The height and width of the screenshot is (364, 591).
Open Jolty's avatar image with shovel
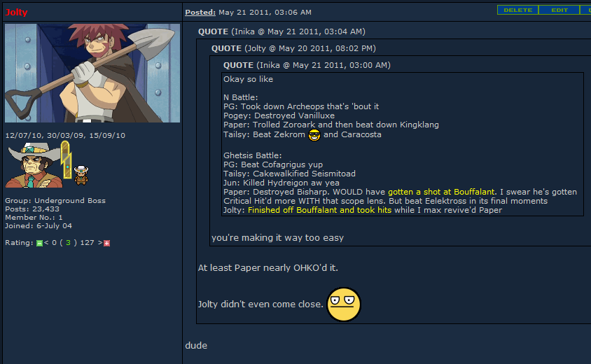(92, 73)
